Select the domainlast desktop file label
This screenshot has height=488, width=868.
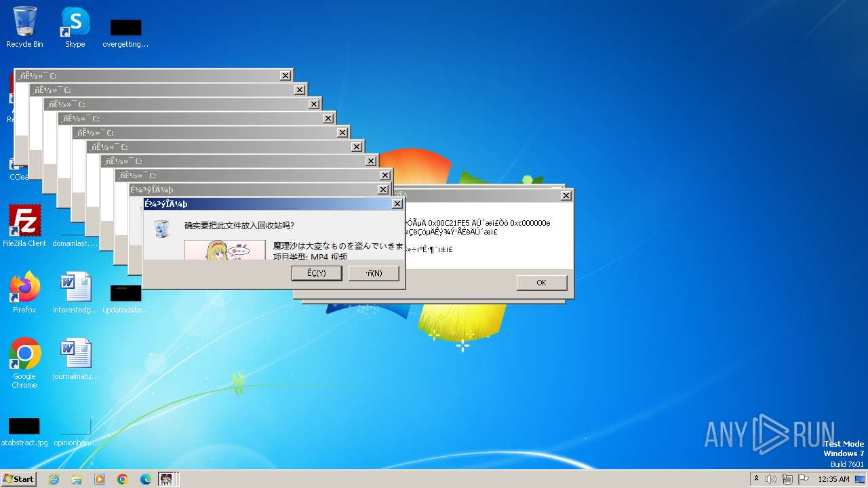click(75, 243)
